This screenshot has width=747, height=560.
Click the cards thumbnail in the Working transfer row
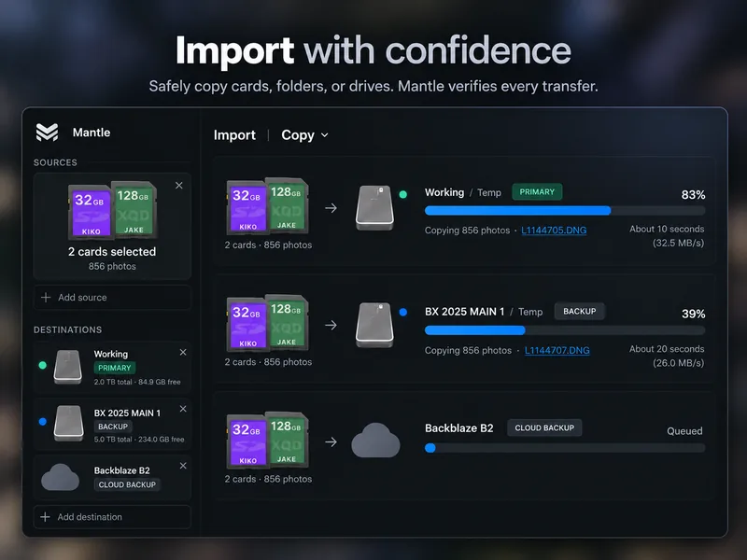click(268, 205)
